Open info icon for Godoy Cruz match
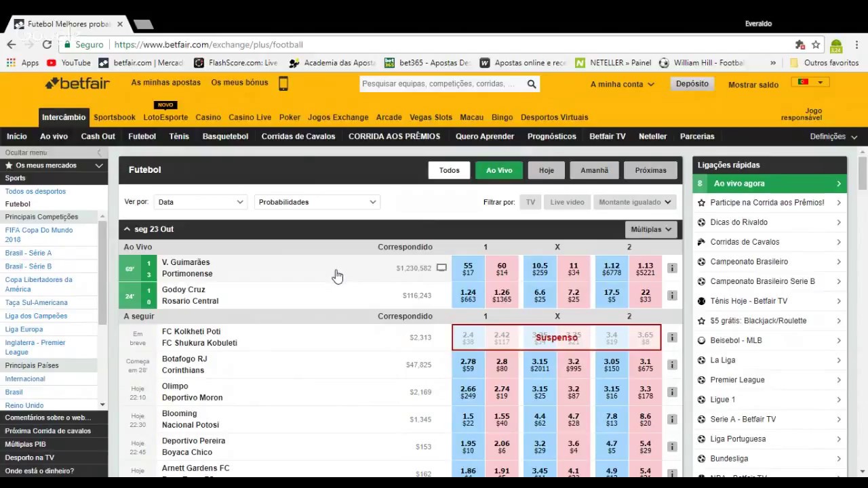The width and height of the screenshot is (868, 488). tap(672, 296)
